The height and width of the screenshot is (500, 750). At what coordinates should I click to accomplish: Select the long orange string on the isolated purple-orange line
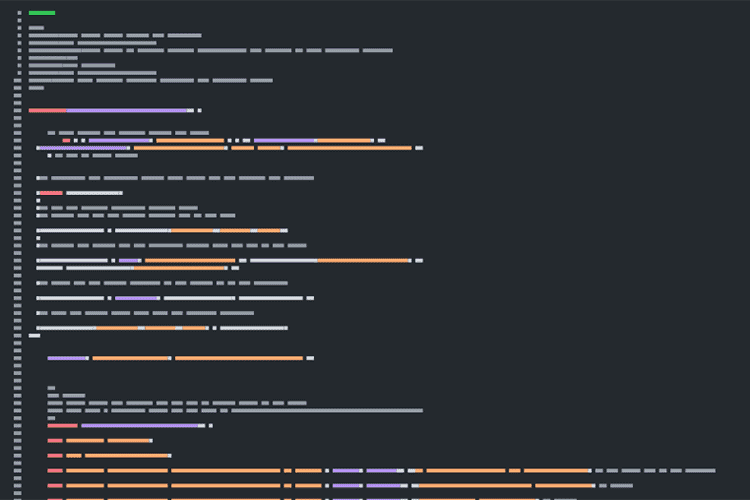point(238,358)
